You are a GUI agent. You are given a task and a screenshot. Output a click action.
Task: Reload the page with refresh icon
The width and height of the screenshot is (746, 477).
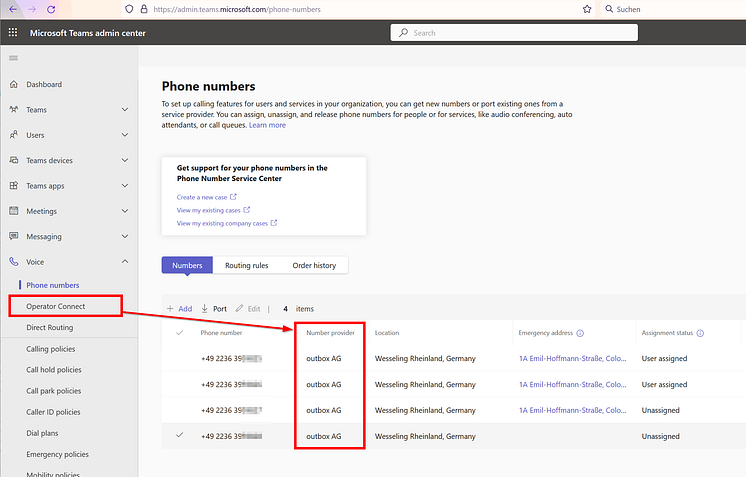tap(51, 9)
